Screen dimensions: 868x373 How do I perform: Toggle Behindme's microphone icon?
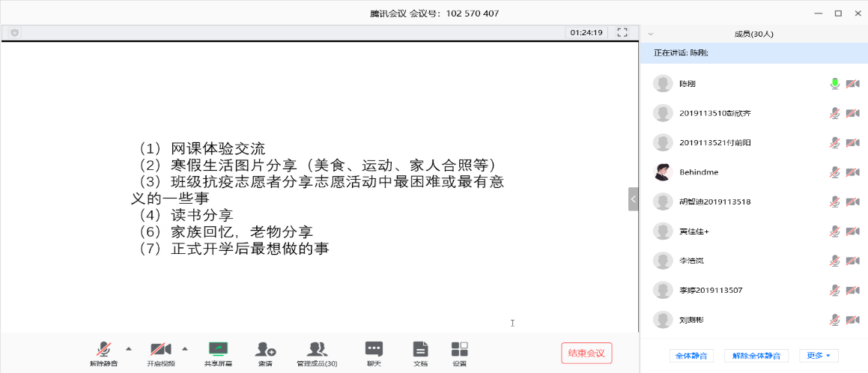[835, 172]
